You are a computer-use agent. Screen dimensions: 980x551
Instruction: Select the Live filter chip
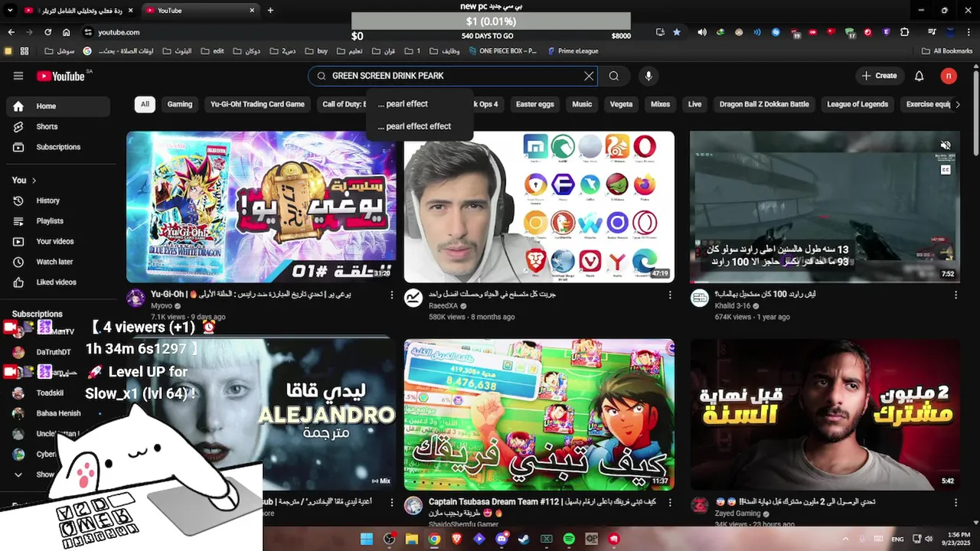click(x=694, y=104)
